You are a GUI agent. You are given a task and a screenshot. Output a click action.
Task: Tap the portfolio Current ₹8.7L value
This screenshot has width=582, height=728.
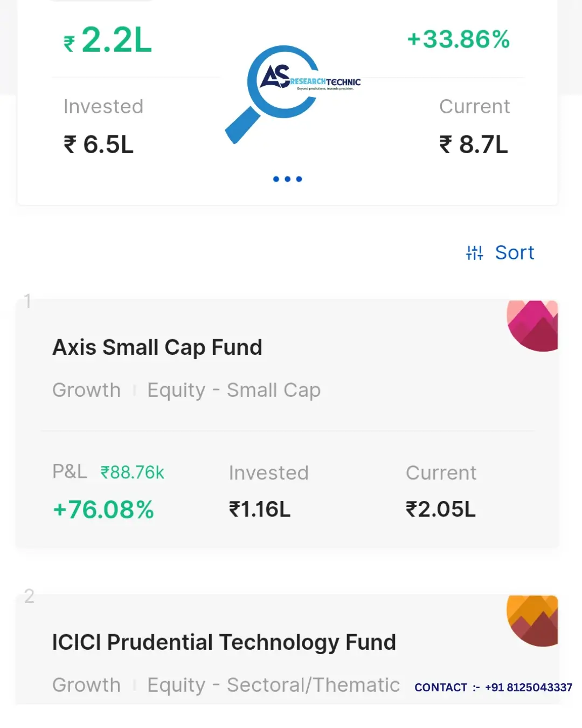pos(474,145)
